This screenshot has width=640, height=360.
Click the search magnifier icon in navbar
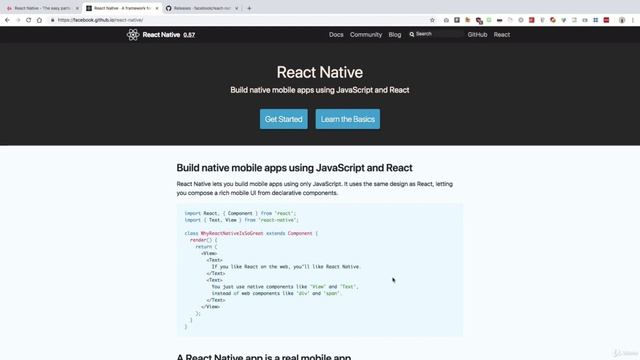point(412,34)
